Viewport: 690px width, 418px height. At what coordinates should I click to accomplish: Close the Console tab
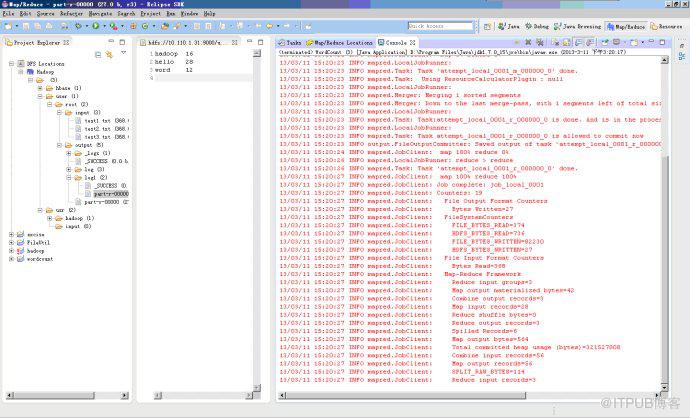click(413, 43)
